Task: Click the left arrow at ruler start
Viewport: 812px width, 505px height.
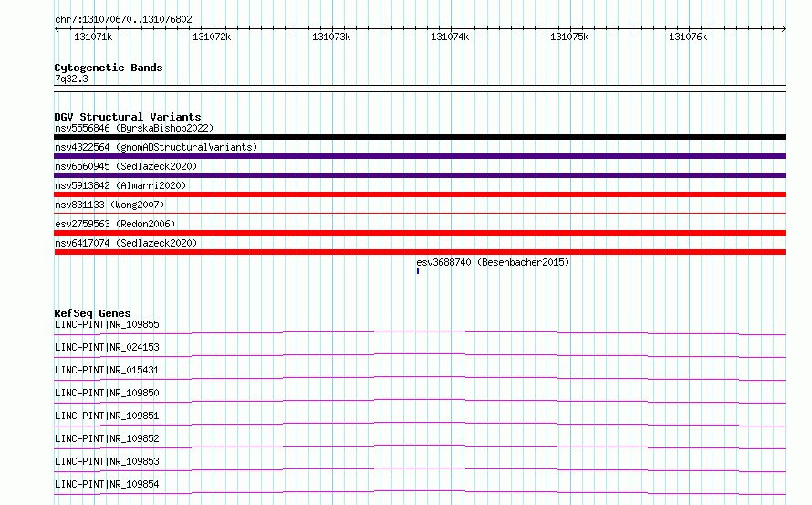Action: (x=57, y=28)
